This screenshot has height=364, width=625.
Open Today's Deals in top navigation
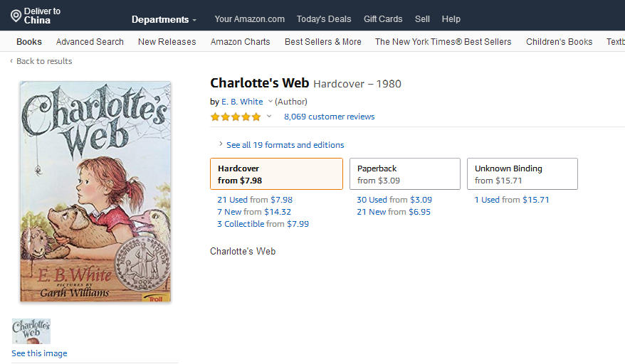click(x=324, y=19)
